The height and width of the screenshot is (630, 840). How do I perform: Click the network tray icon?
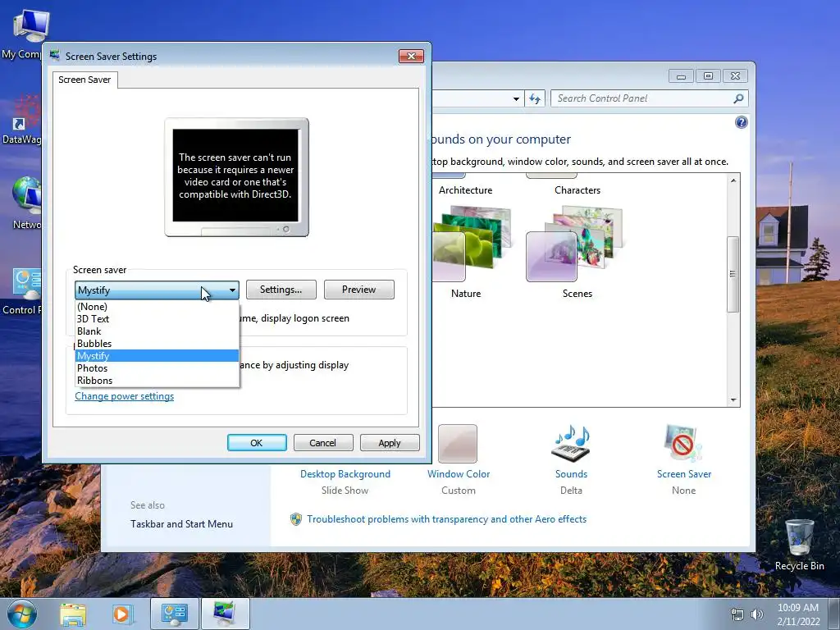[737, 614]
